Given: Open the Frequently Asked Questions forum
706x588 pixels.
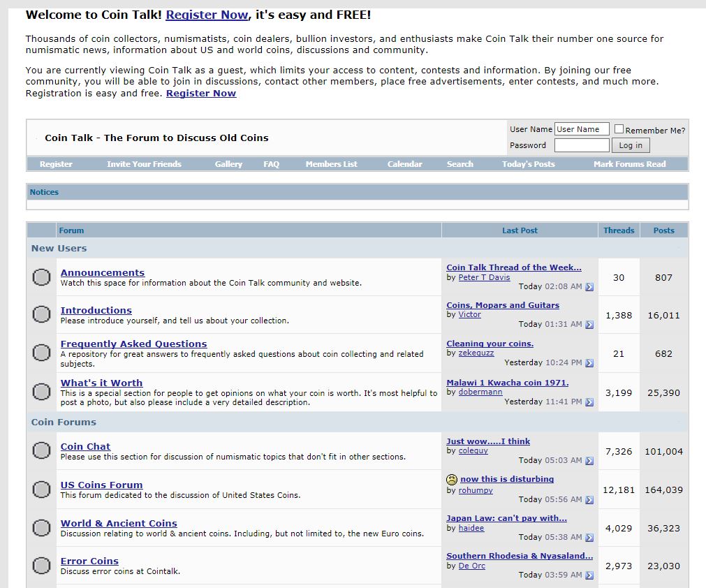Looking at the screenshot, I should (x=133, y=344).
